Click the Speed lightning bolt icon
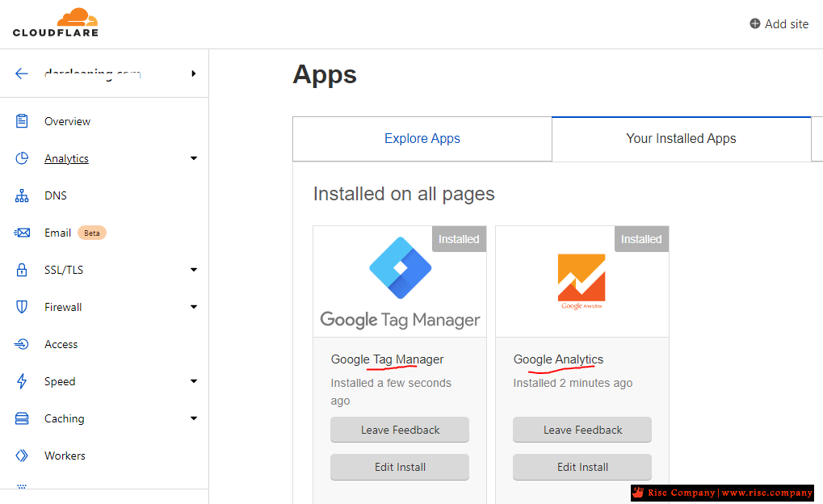 click(x=22, y=381)
